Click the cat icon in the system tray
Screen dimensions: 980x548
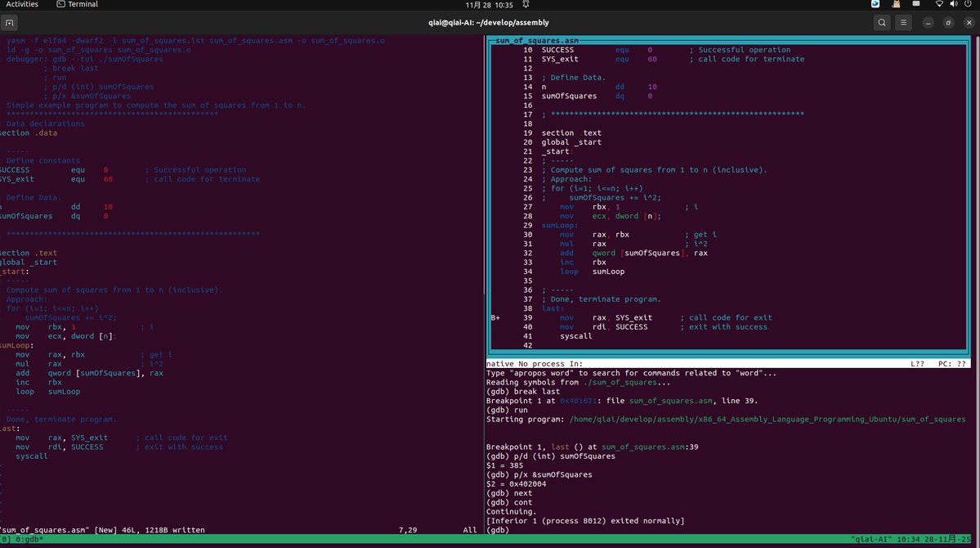[x=896, y=4]
